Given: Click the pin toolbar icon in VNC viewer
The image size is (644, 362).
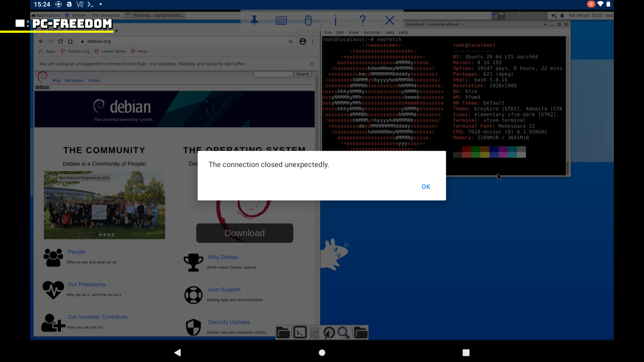Looking at the screenshot, I should [x=254, y=20].
